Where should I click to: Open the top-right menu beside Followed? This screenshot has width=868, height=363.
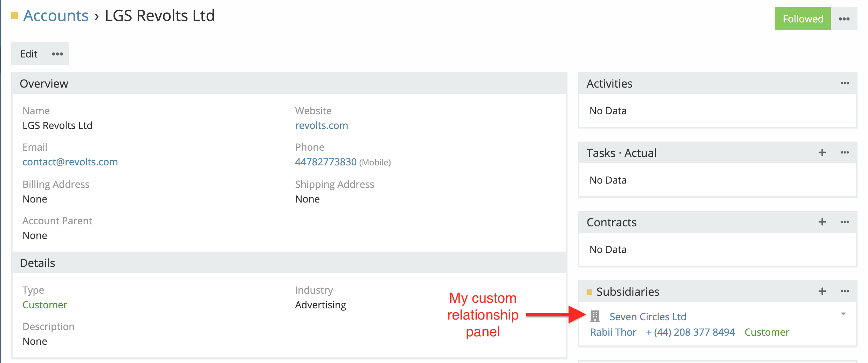point(844,19)
